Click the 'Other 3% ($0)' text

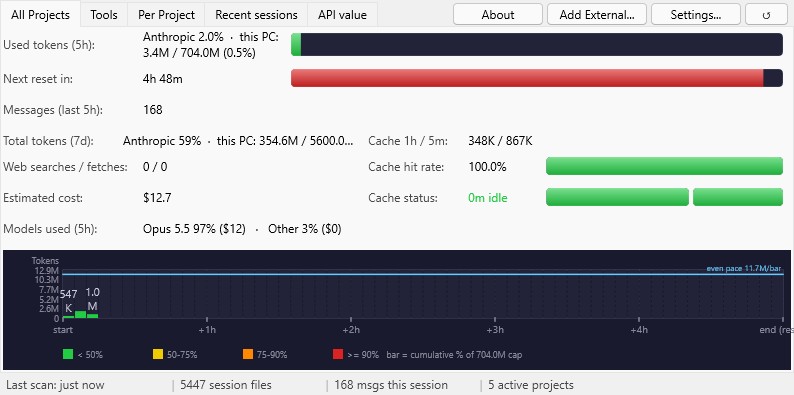coord(304,229)
